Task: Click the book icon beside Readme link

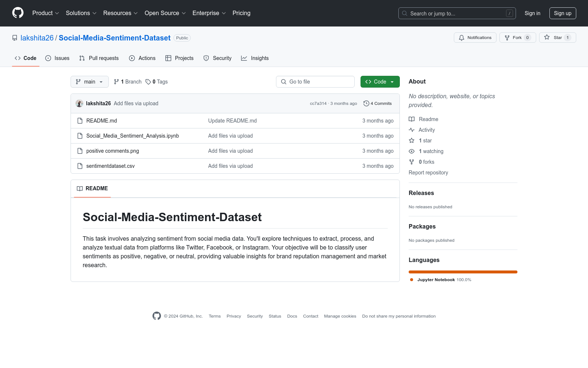Action: (412, 119)
